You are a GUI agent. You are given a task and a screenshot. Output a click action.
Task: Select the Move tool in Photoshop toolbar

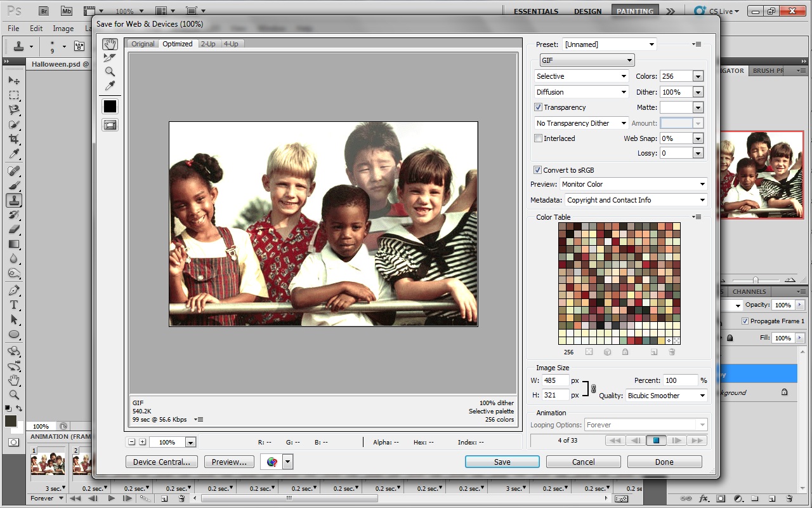click(x=13, y=81)
